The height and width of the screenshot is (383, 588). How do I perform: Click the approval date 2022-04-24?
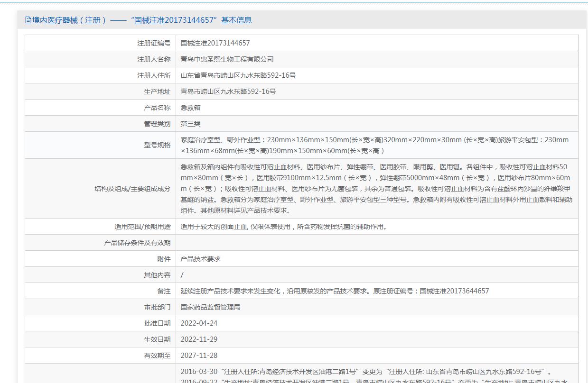[199, 323]
